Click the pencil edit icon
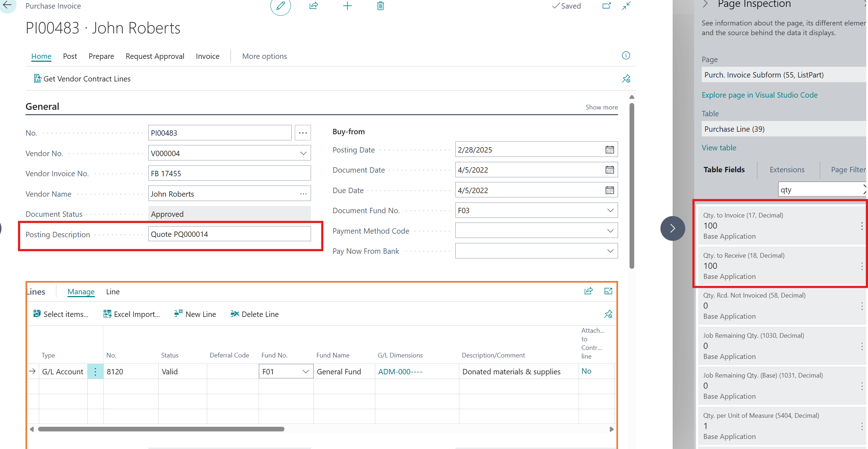The width and height of the screenshot is (868, 449). tap(280, 6)
